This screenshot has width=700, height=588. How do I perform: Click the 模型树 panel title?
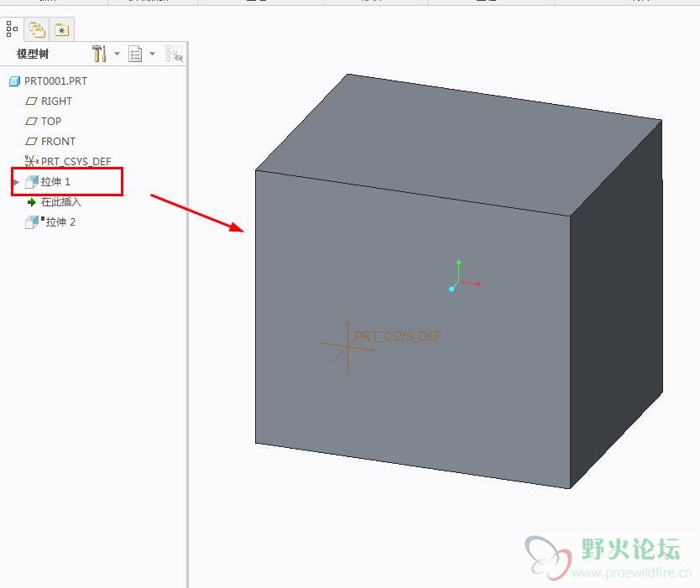33,54
